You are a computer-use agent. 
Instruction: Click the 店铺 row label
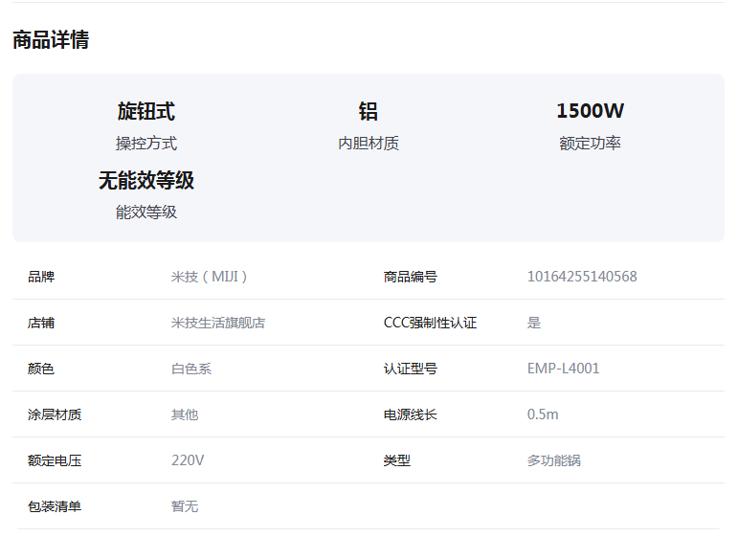click(41, 323)
